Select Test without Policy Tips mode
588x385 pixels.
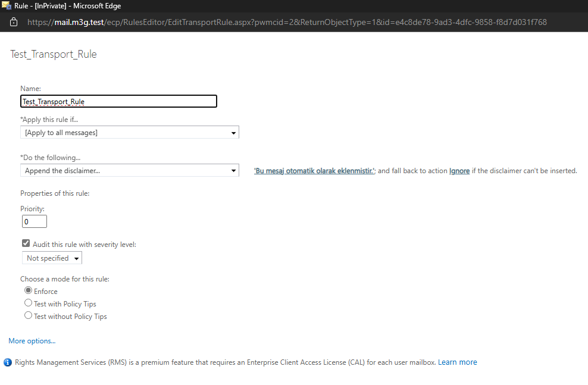click(x=28, y=315)
